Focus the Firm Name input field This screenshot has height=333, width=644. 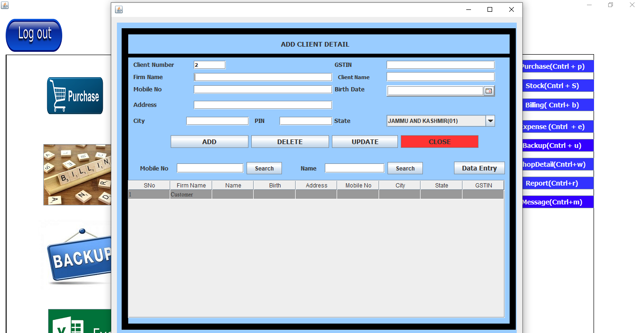click(263, 77)
